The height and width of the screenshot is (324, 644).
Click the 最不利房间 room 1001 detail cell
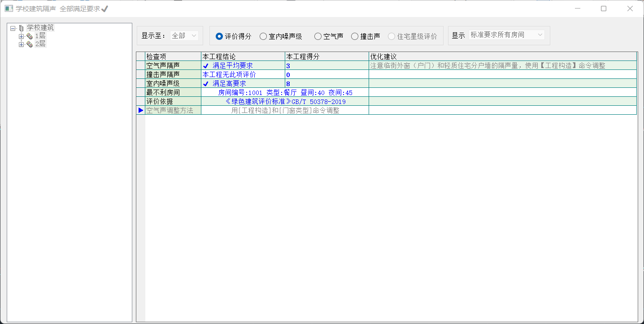285,93
